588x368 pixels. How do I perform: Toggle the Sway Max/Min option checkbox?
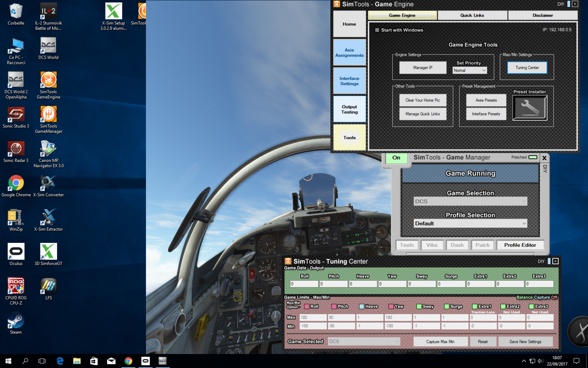(x=419, y=307)
